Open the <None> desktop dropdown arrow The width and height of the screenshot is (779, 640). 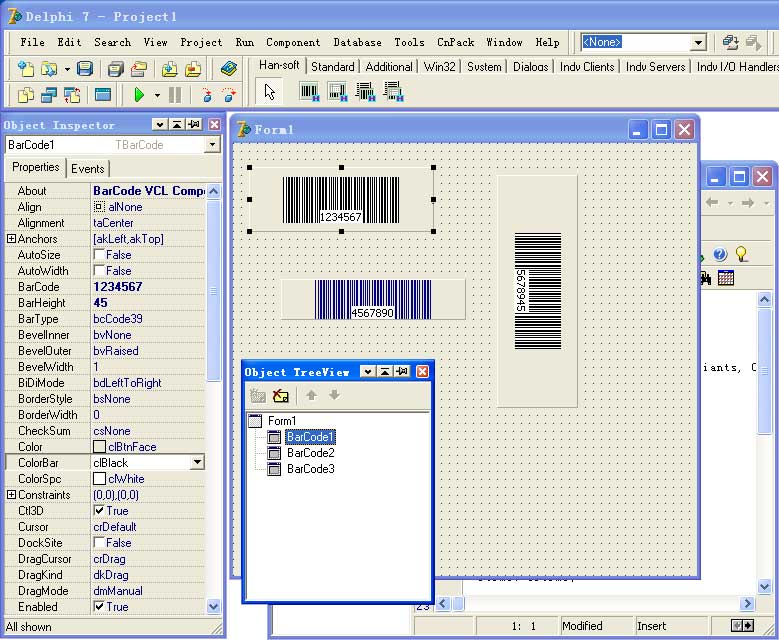click(x=699, y=43)
